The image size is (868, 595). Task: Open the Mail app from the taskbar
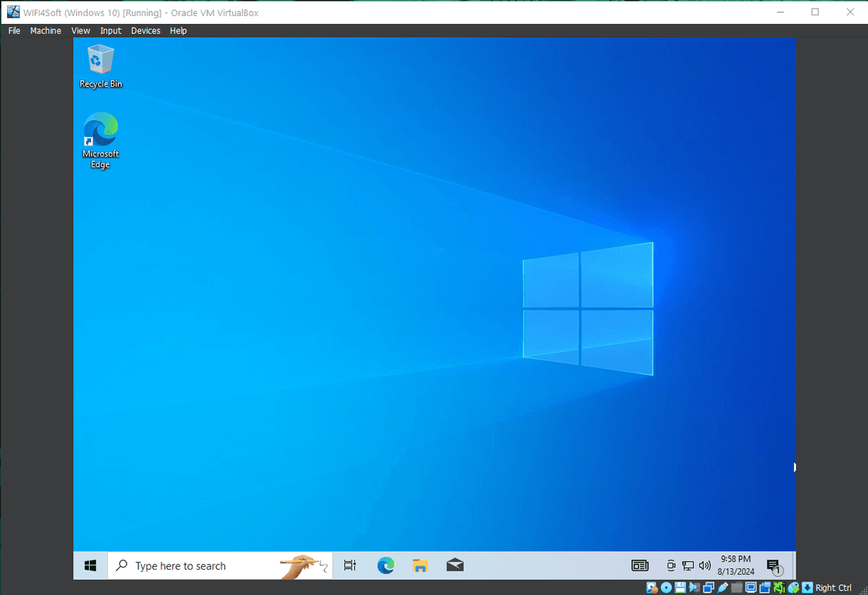pos(455,565)
